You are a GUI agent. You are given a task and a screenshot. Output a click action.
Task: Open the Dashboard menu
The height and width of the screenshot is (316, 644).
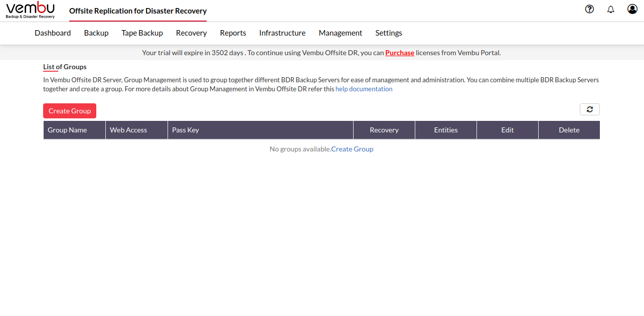(x=53, y=33)
